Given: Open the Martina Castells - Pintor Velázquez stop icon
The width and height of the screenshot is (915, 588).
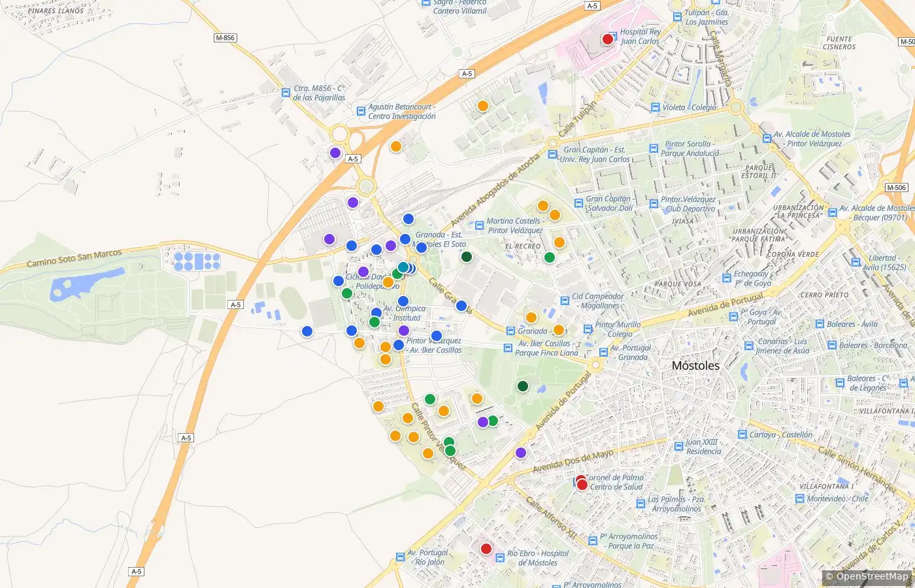Looking at the screenshot, I should click(x=479, y=225).
